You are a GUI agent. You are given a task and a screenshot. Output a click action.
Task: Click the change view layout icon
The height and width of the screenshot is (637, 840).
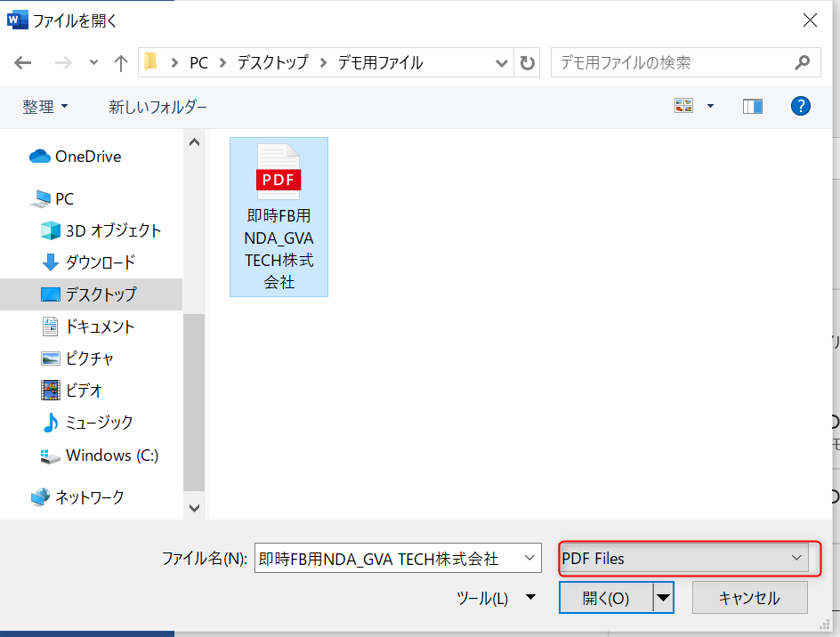point(683,107)
